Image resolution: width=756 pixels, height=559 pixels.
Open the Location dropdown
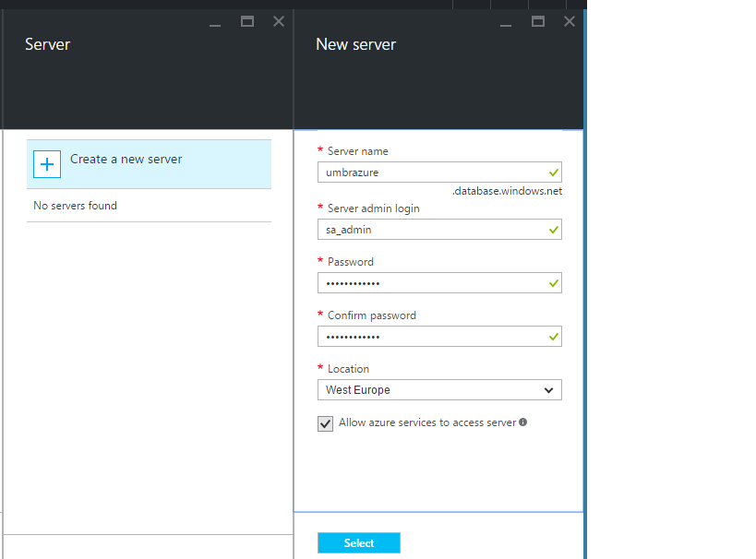(x=439, y=390)
